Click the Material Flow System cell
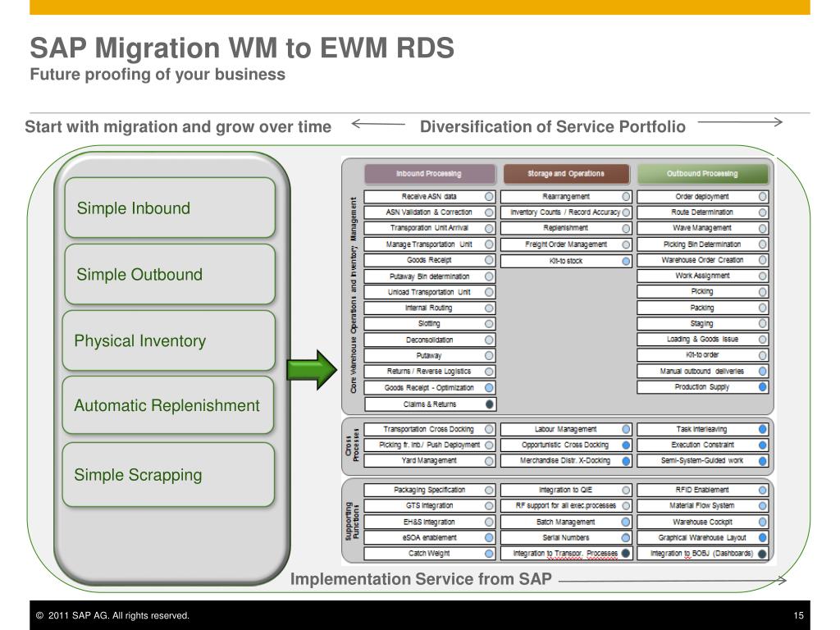 (703, 505)
